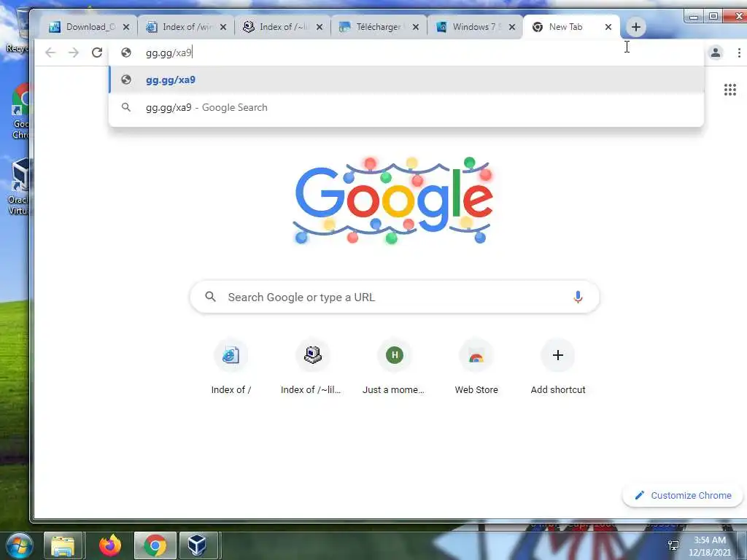The width and height of the screenshot is (747, 560).
Task: Click the Chrome taskbar button
Action: click(x=155, y=545)
